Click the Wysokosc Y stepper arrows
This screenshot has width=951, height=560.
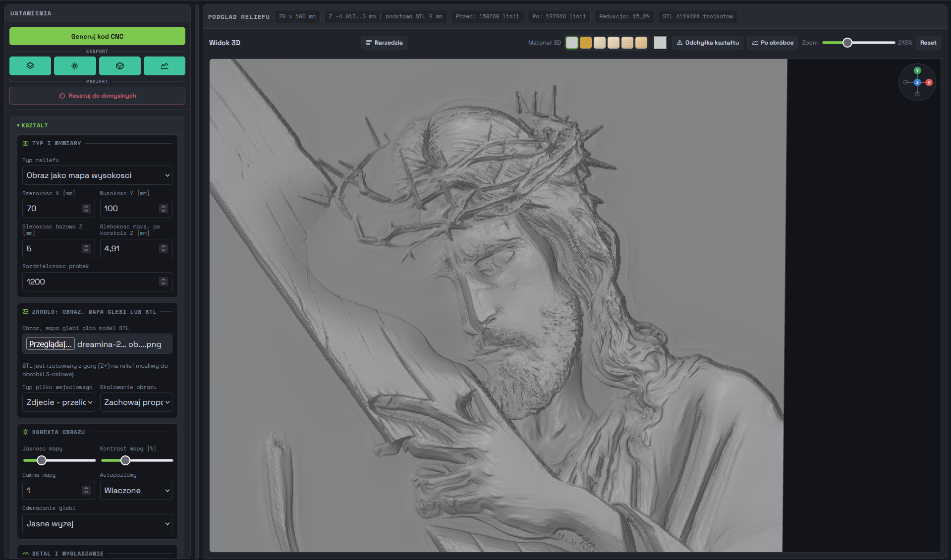point(164,209)
